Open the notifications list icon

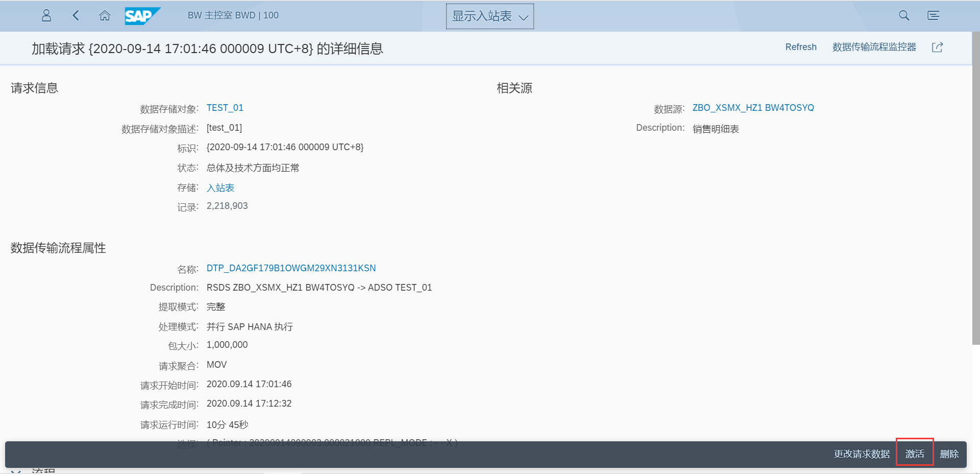933,16
